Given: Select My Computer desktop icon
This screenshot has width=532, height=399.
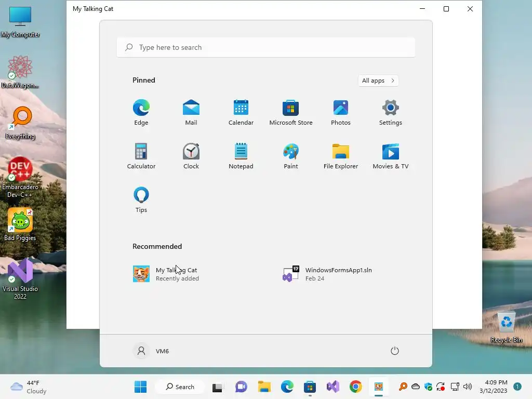Looking at the screenshot, I should (20, 22).
